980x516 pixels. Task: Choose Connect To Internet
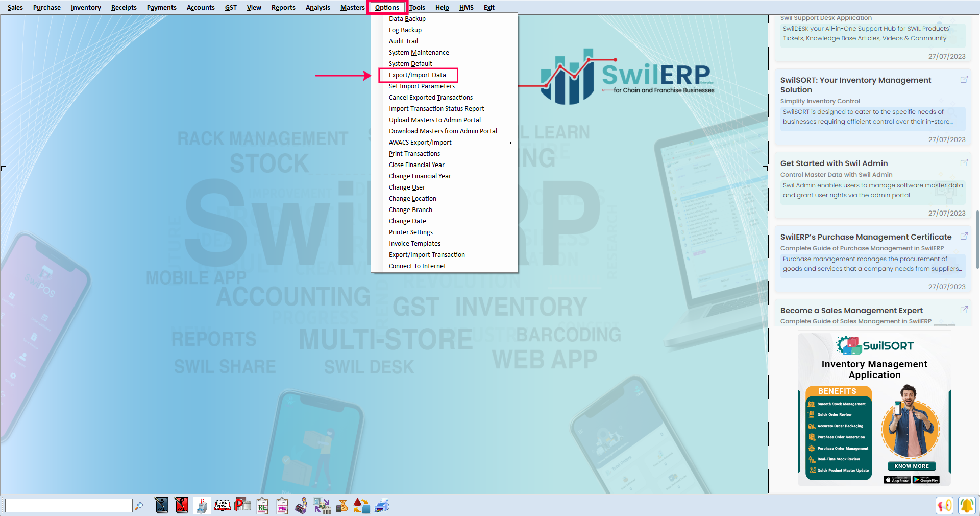pos(418,266)
